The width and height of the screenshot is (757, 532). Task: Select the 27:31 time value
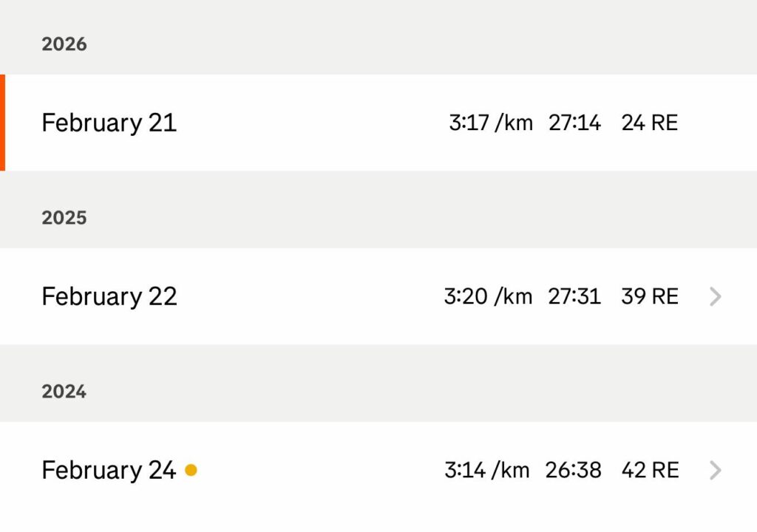(x=574, y=296)
